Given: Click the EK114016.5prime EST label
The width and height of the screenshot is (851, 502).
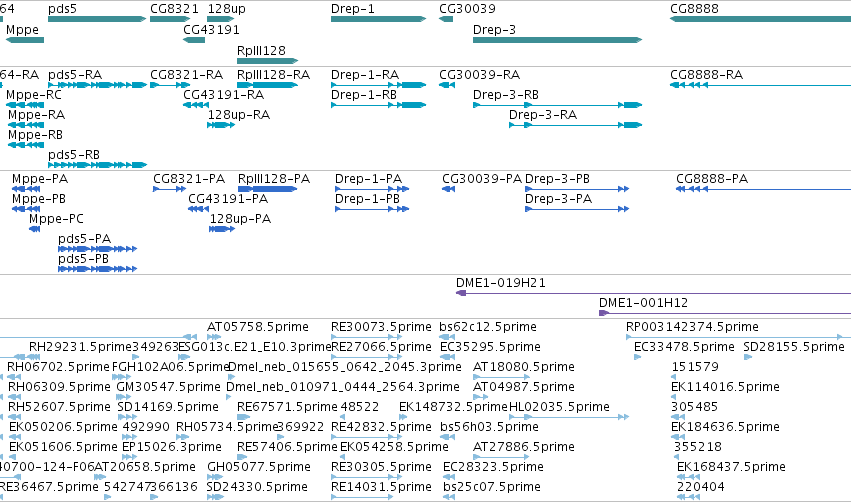Looking at the screenshot, I should (725, 387).
